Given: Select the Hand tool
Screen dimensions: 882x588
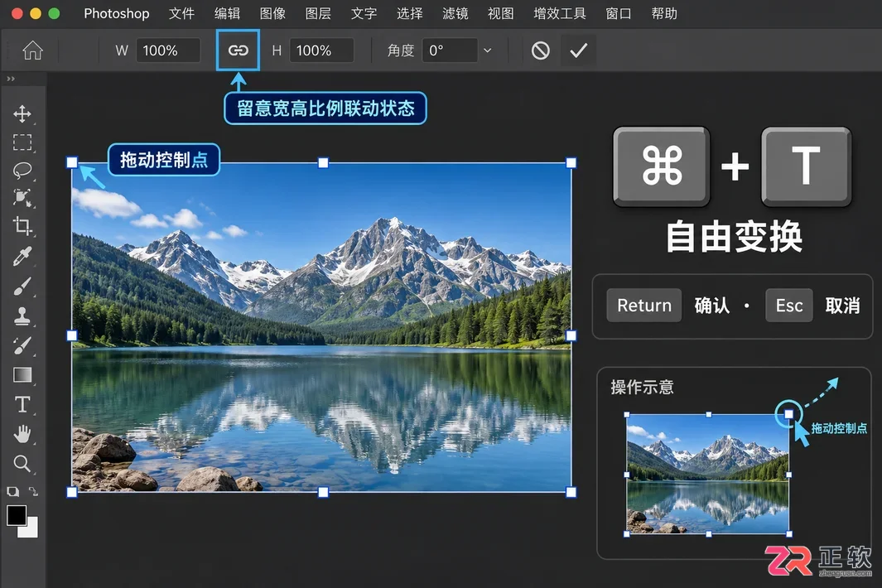Looking at the screenshot, I should coord(22,434).
